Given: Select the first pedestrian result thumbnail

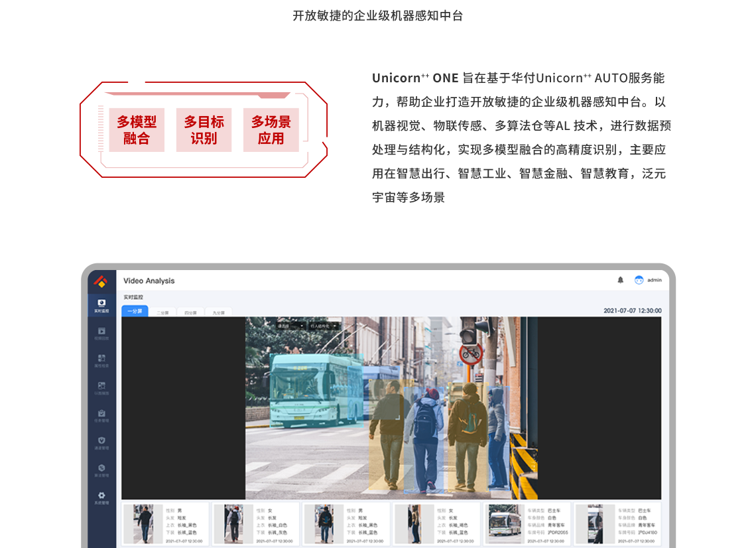Looking at the screenshot, I should pos(143,524).
